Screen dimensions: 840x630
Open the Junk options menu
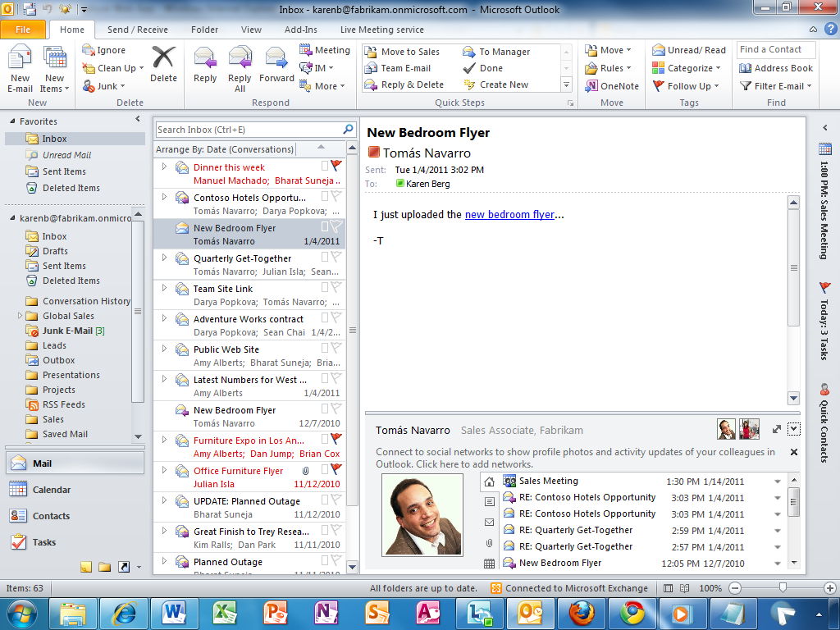pos(104,85)
